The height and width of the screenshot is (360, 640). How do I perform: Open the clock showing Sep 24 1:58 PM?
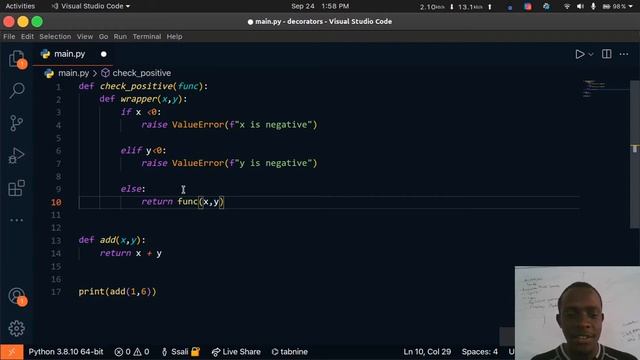click(x=320, y=6)
